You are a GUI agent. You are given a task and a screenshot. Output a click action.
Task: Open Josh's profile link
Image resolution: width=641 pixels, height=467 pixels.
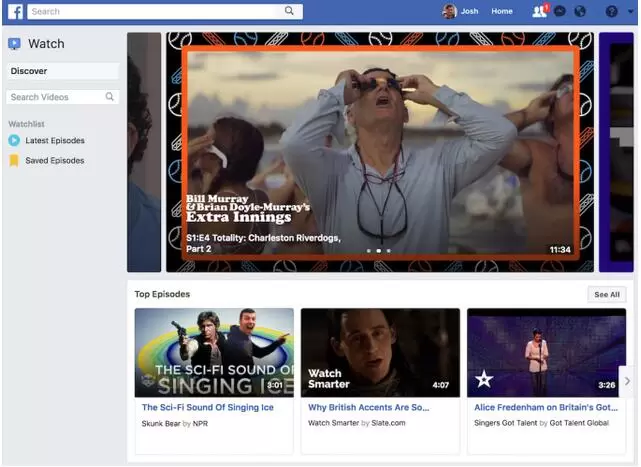[461, 12]
